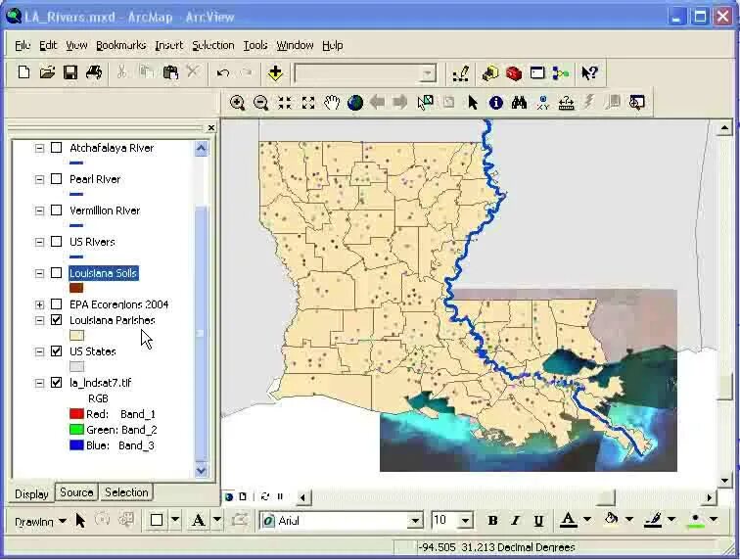740x560 pixels.
Task: Paste from clipboard icon
Action: point(170,72)
